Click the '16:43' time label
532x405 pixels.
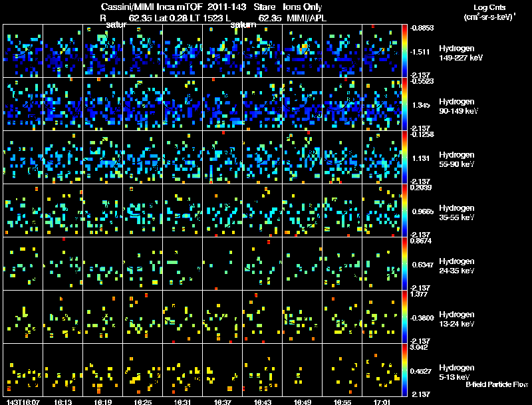263,402
